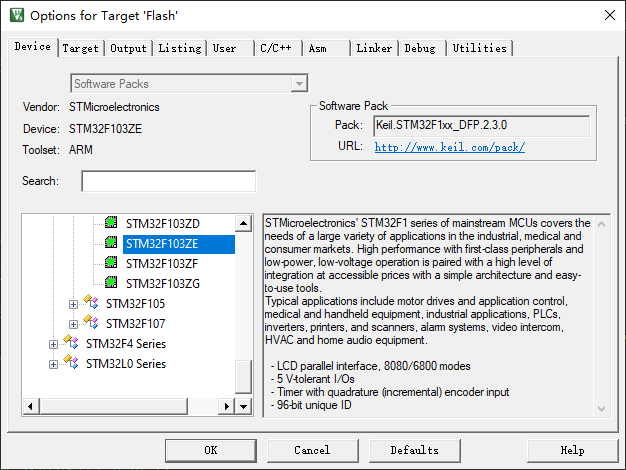Click the STM32F107 family icon
This screenshot has width=626, height=470.
pos(91,322)
